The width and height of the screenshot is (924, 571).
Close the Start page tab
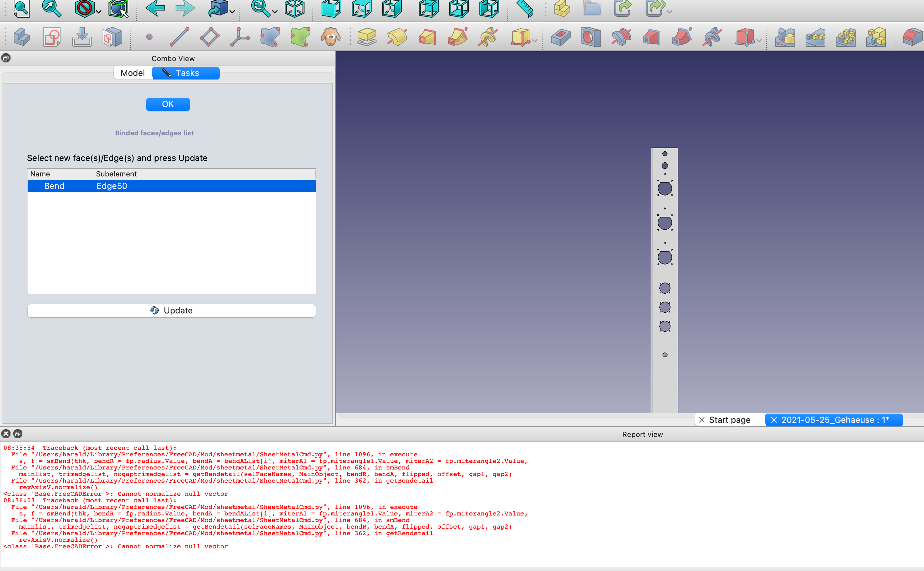(702, 420)
